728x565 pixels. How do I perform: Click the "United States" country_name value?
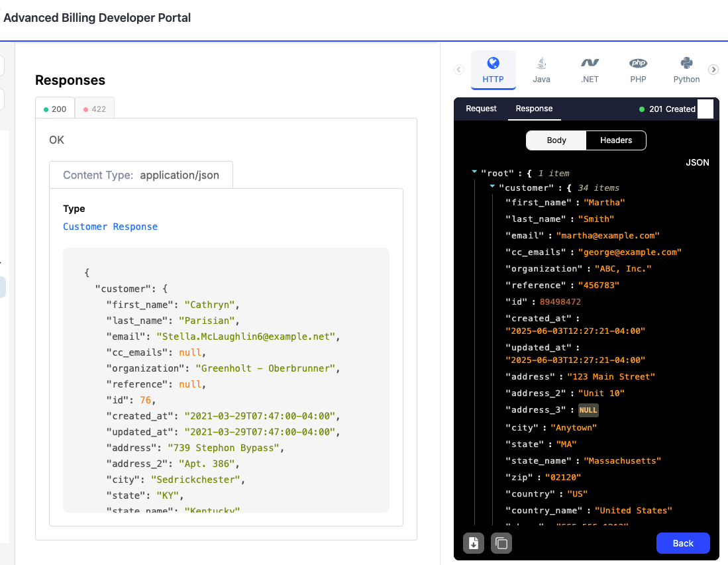coord(633,510)
